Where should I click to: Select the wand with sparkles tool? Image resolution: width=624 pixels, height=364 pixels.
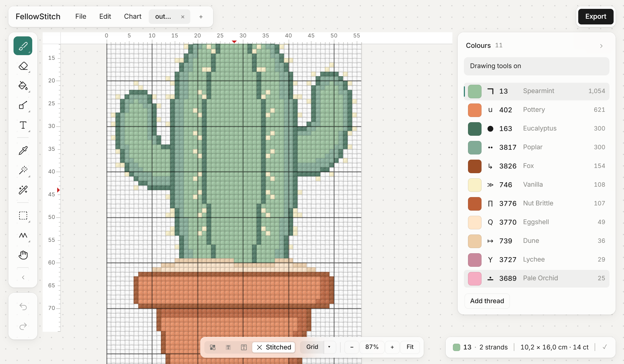coord(23,190)
